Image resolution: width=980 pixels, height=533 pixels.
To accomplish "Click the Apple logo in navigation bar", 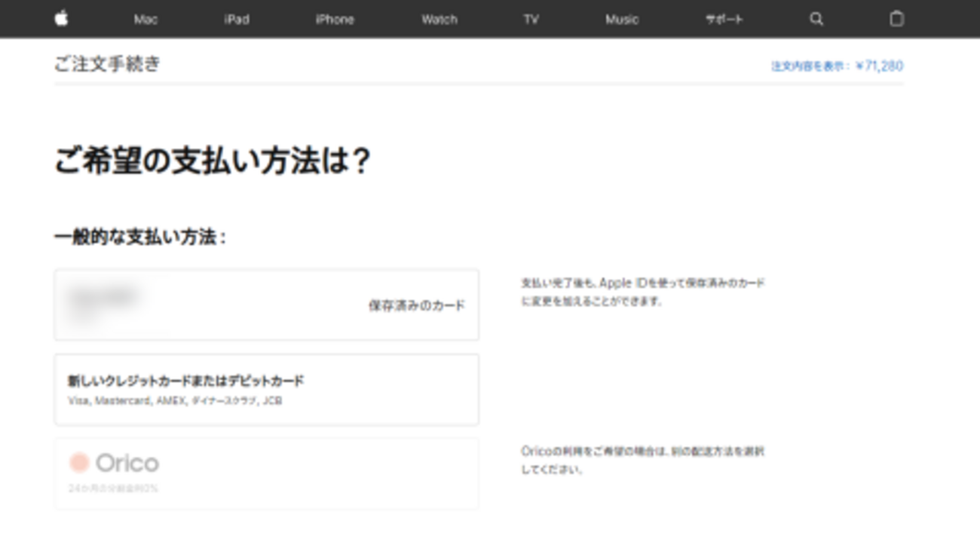I will point(62,19).
